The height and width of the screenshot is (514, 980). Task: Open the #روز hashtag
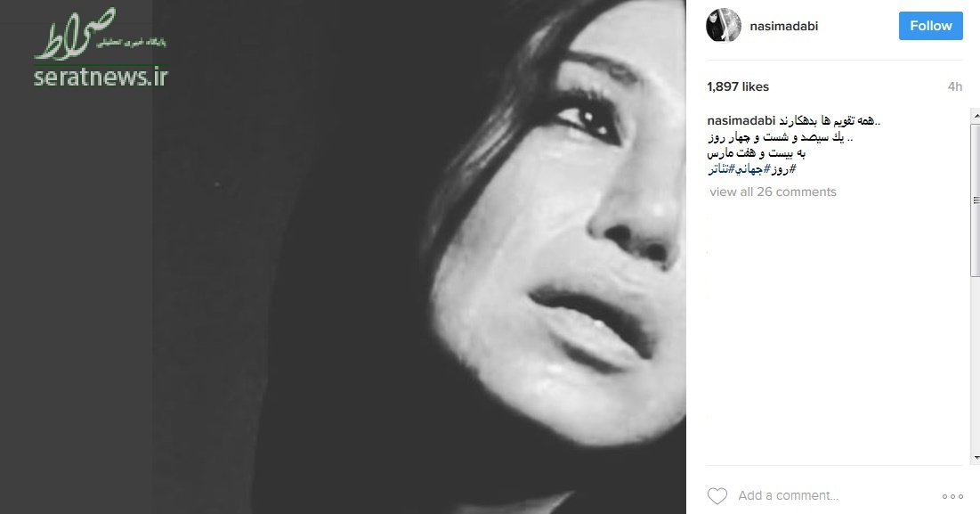point(784,169)
